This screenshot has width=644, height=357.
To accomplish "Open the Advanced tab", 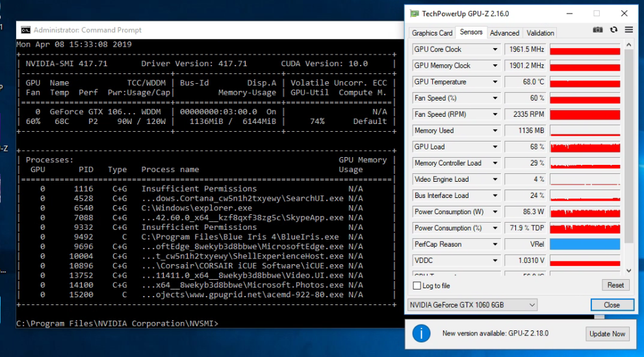I will (504, 33).
